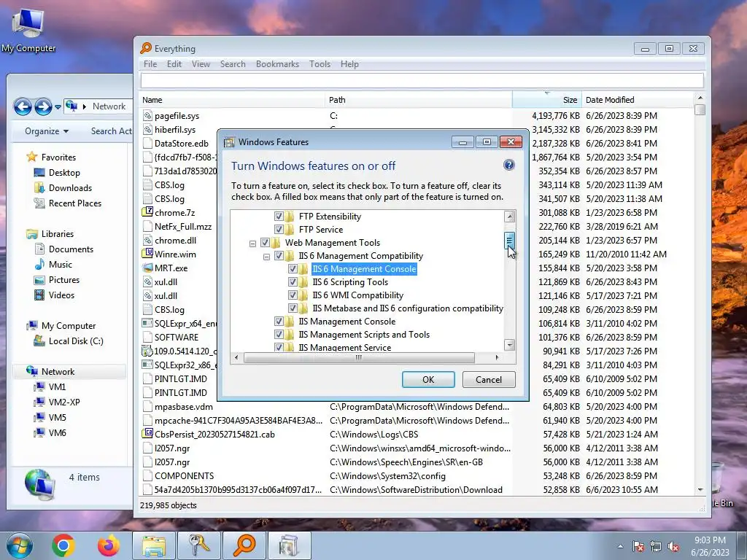Switch to Everything search taskbar button
The image size is (747, 560).
click(x=244, y=545)
